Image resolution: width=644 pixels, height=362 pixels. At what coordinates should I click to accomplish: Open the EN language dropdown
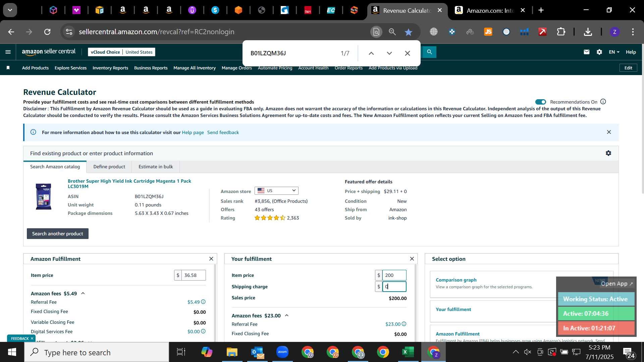pyautogui.click(x=614, y=52)
